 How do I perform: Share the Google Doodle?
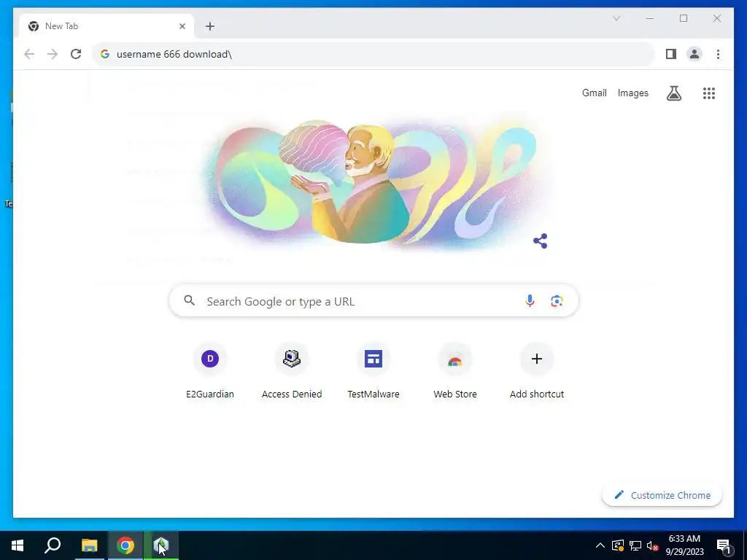tap(541, 241)
